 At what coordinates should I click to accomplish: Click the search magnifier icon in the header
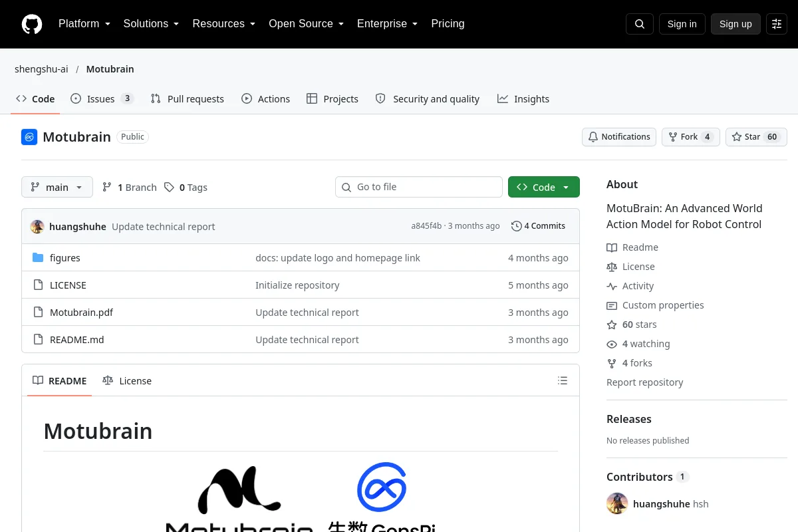click(640, 24)
